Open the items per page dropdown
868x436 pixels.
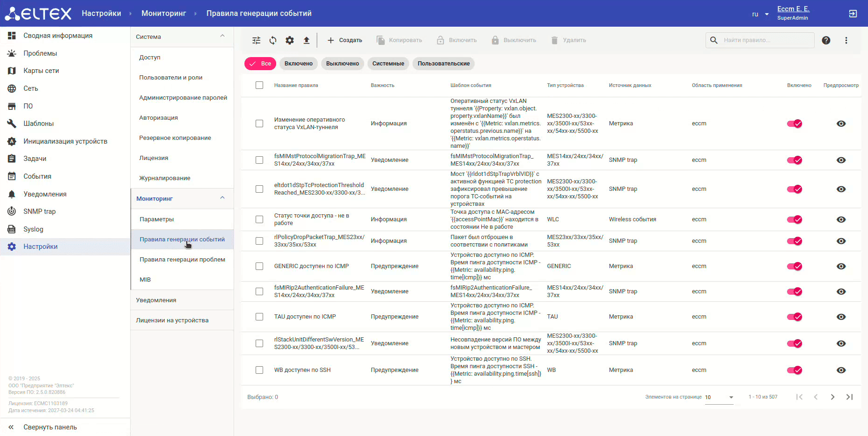pos(719,397)
